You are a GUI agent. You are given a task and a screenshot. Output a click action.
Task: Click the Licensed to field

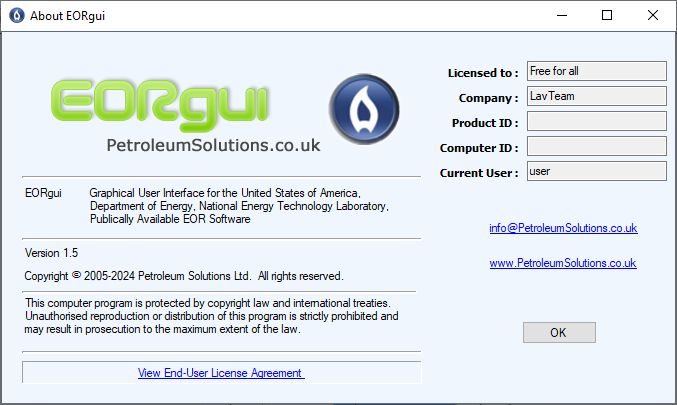coord(597,71)
